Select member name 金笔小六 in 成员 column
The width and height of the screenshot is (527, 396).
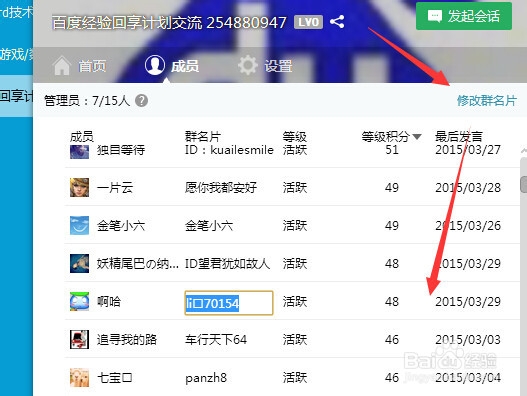click(121, 226)
